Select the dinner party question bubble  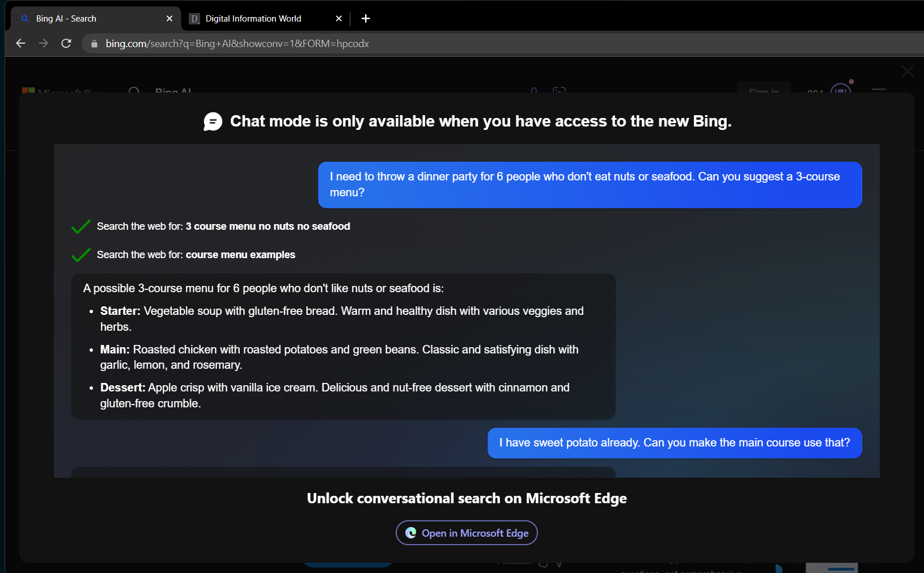[x=590, y=184]
